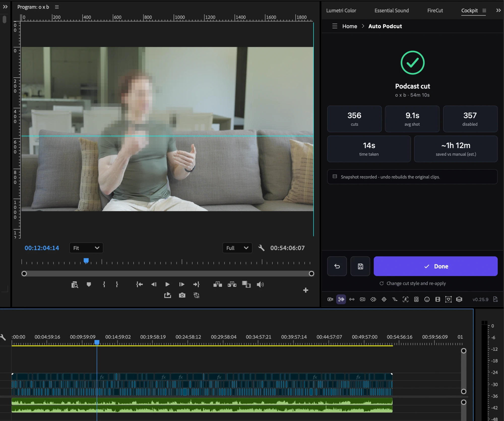Click the Mark In bracket icon

coord(104,284)
